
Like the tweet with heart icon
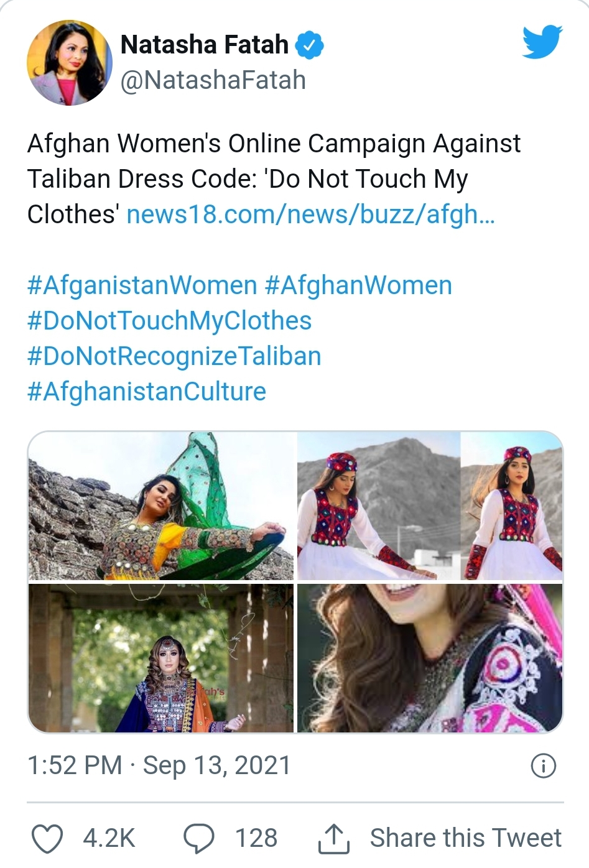(47, 838)
